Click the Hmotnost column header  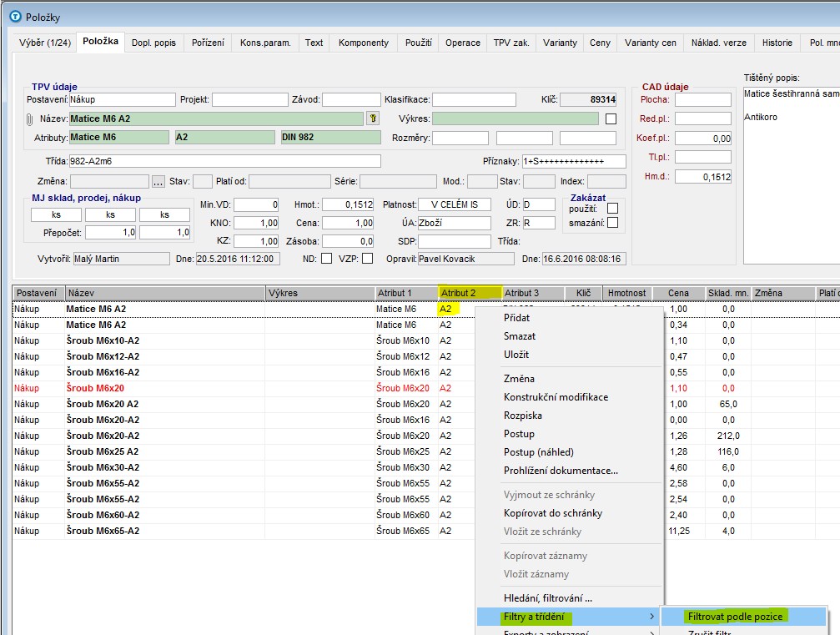[x=627, y=293]
